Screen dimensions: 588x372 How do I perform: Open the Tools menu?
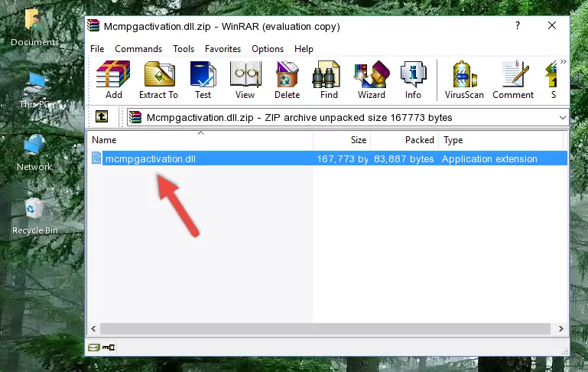(x=184, y=49)
